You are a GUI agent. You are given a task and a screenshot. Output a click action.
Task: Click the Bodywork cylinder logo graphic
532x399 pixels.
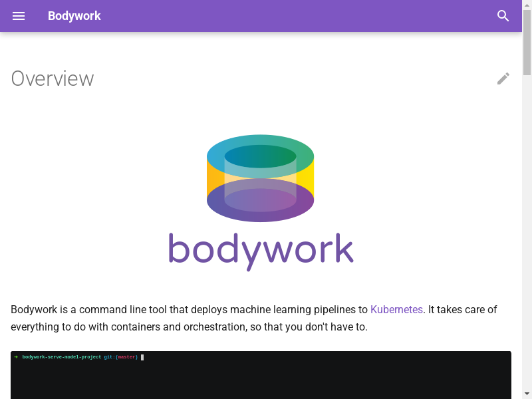click(260, 178)
